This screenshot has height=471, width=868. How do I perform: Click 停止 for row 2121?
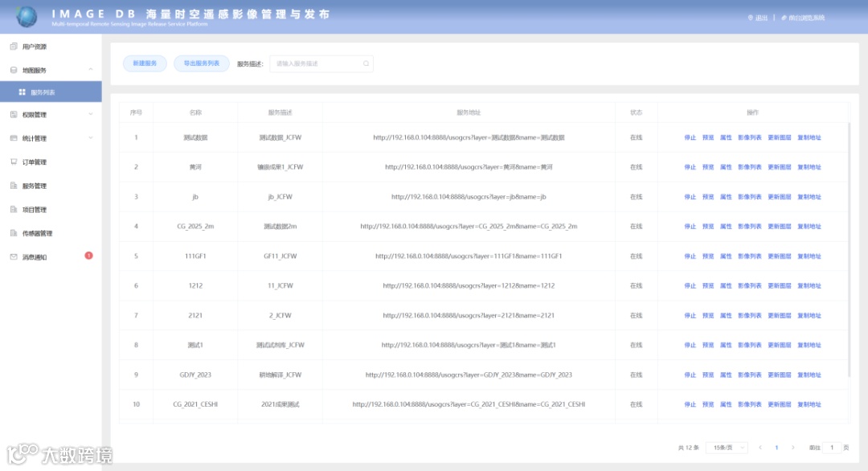click(x=690, y=316)
